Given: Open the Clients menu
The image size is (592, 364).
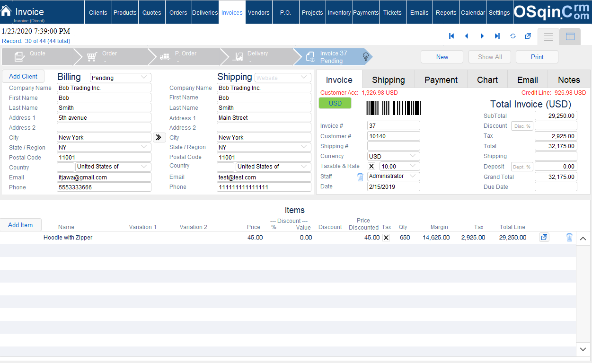Looking at the screenshot, I should point(98,12).
